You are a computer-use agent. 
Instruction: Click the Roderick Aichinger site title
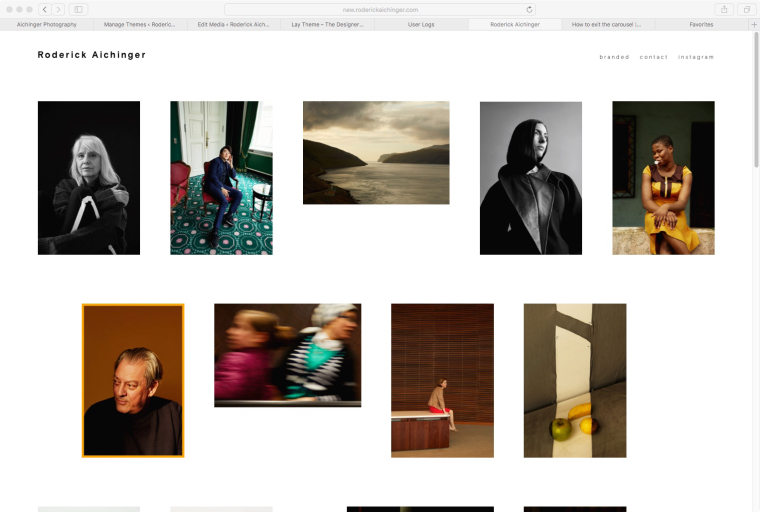coord(91,55)
